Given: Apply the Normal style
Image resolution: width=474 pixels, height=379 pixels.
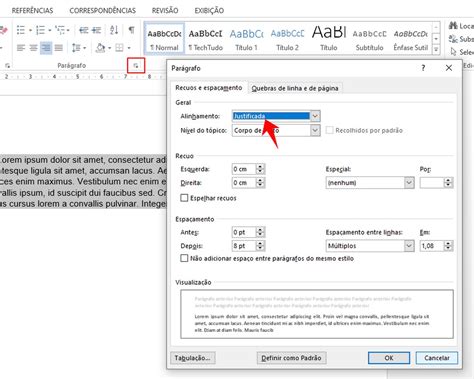Looking at the screenshot, I should [x=164, y=39].
